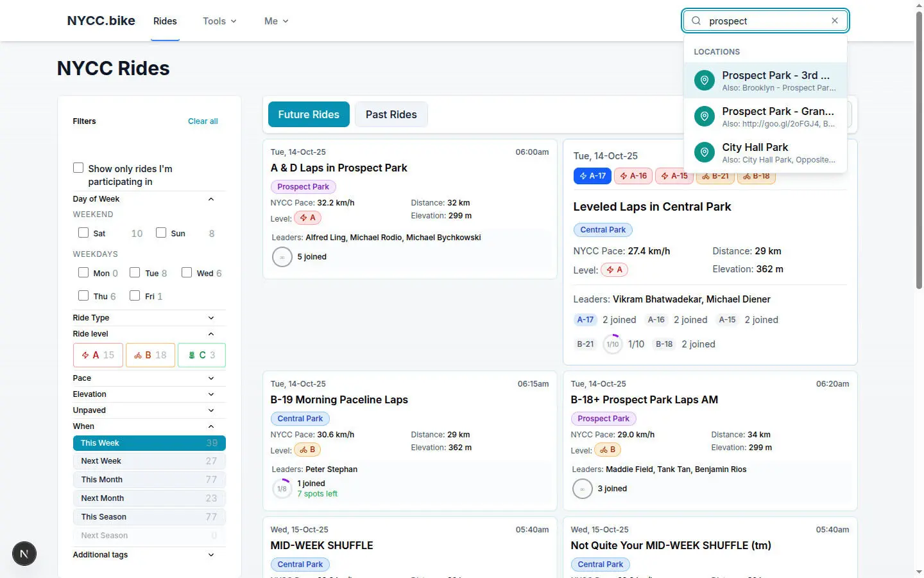Viewport: 924px width, 578px height.
Task: Click the Clear all filters link
Action: 203,121
